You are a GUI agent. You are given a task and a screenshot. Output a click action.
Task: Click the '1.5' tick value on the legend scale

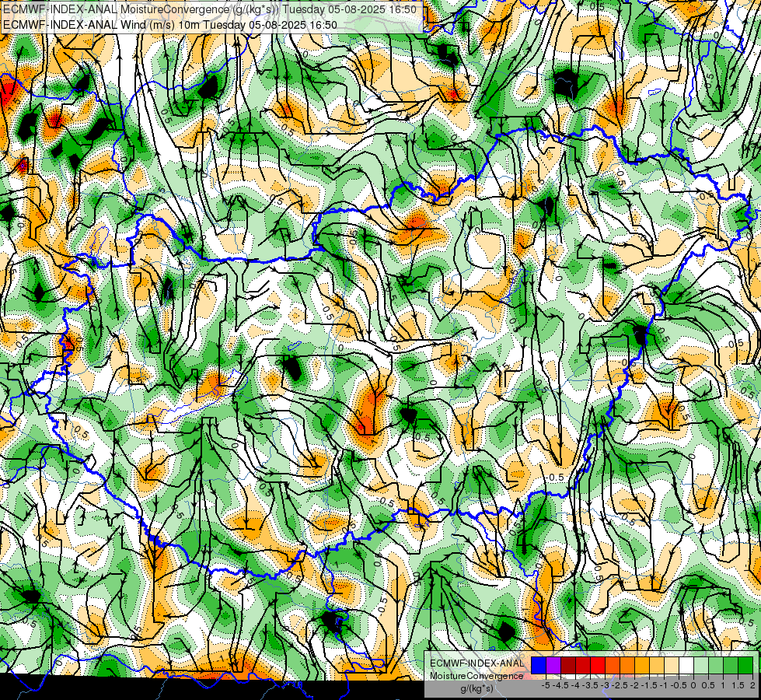738,685
